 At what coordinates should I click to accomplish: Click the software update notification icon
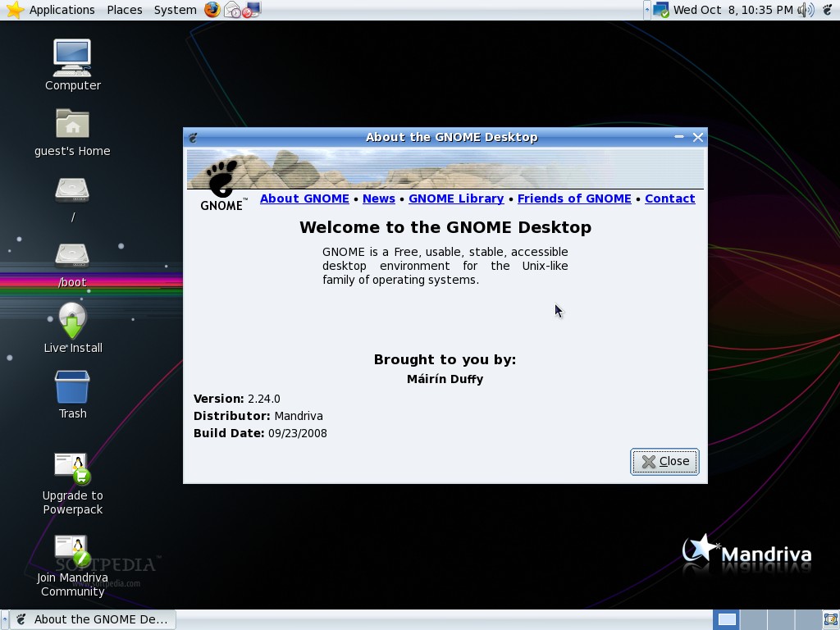pyautogui.click(x=660, y=11)
